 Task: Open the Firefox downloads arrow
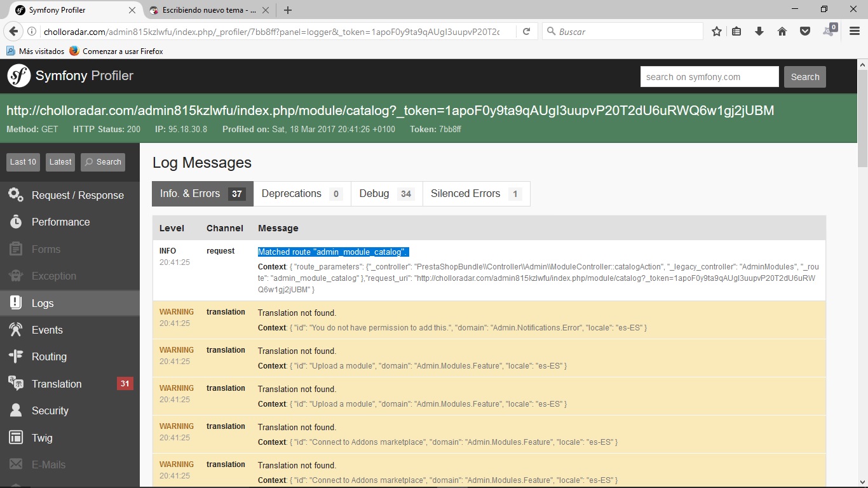point(759,31)
